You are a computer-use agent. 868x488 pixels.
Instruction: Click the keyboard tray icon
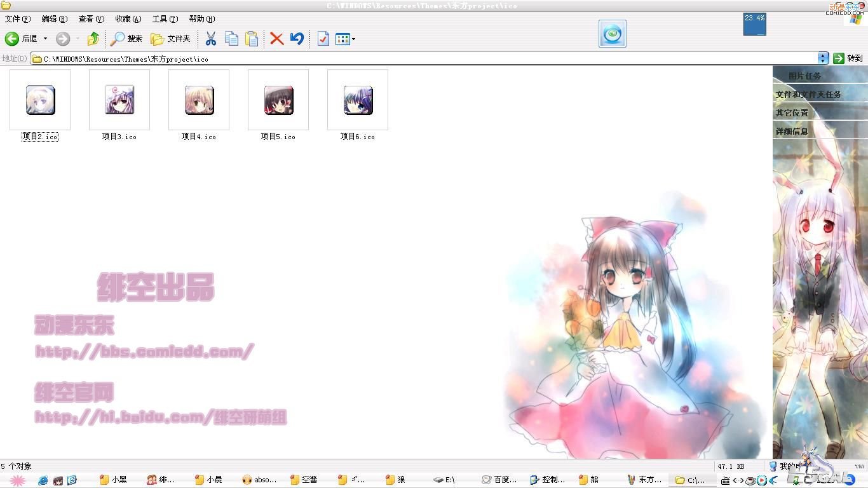(x=726, y=480)
